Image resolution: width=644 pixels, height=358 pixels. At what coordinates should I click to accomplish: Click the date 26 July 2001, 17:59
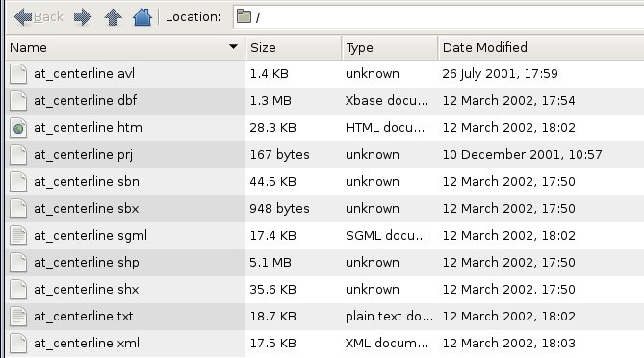coord(500,74)
